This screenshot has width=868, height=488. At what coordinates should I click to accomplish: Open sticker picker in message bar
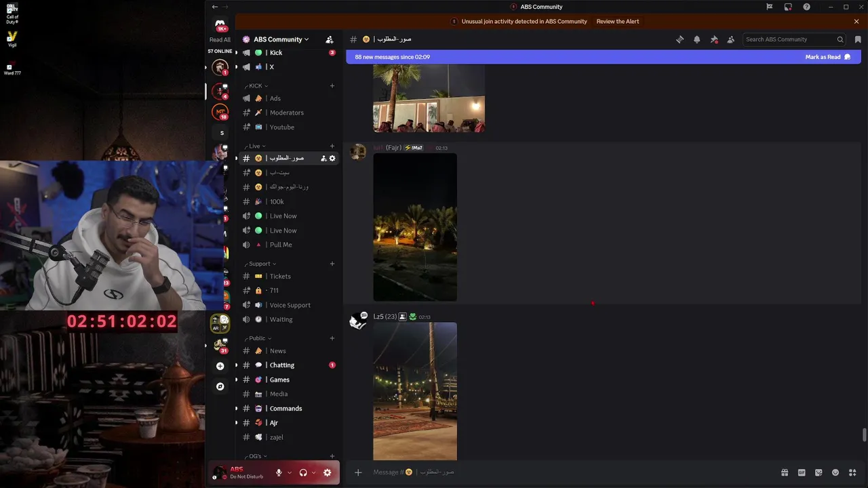(818, 472)
